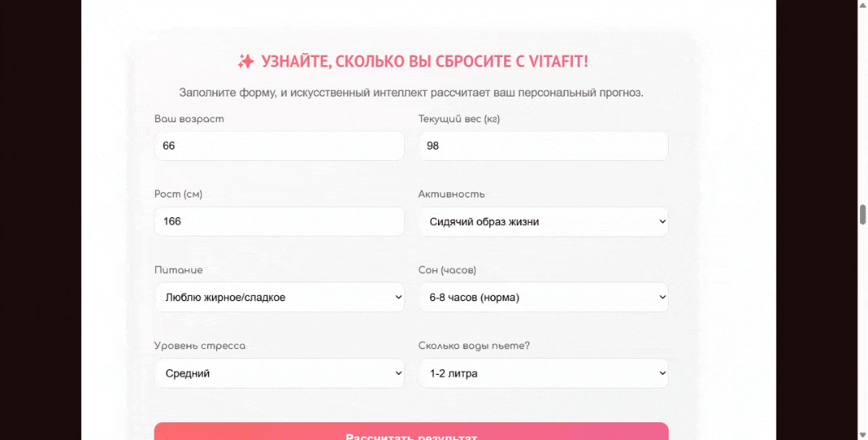Click the 'Сколько воды пьете?' label
Image resolution: width=868 pixels, height=440 pixels.
(473, 346)
